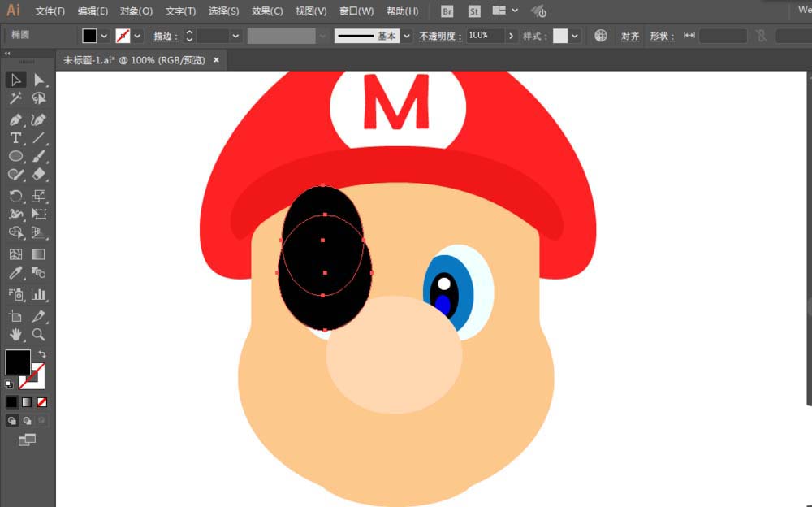Select the Symbol Sprayer tool
Screen dimensions: 812x507
click(x=15, y=294)
